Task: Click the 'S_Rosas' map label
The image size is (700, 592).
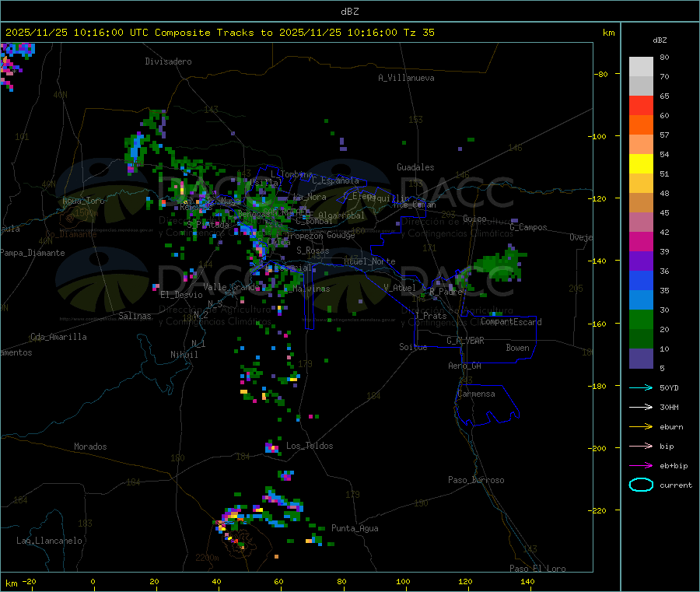Action: 313,250
